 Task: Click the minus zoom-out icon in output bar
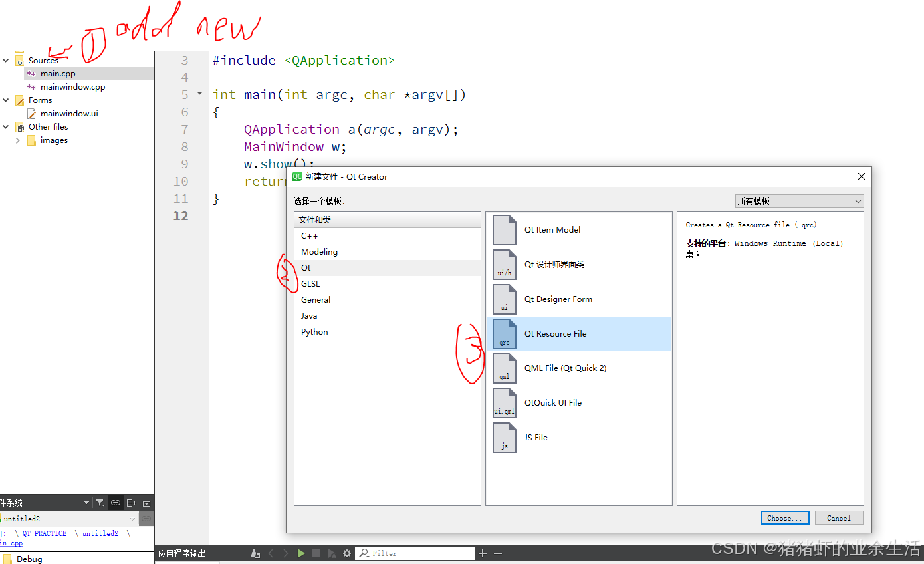point(498,553)
